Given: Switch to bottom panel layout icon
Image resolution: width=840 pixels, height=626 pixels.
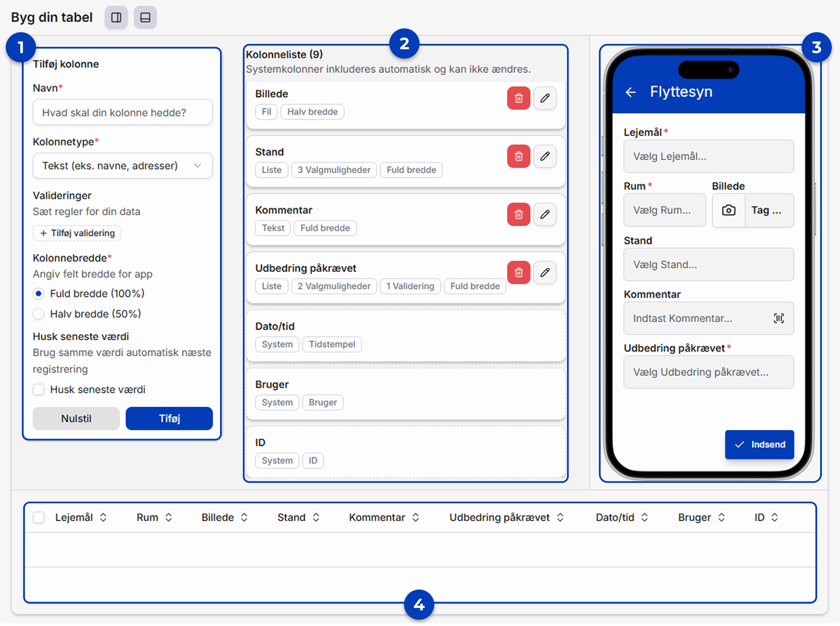Looking at the screenshot, I should [x=145, y=17].
